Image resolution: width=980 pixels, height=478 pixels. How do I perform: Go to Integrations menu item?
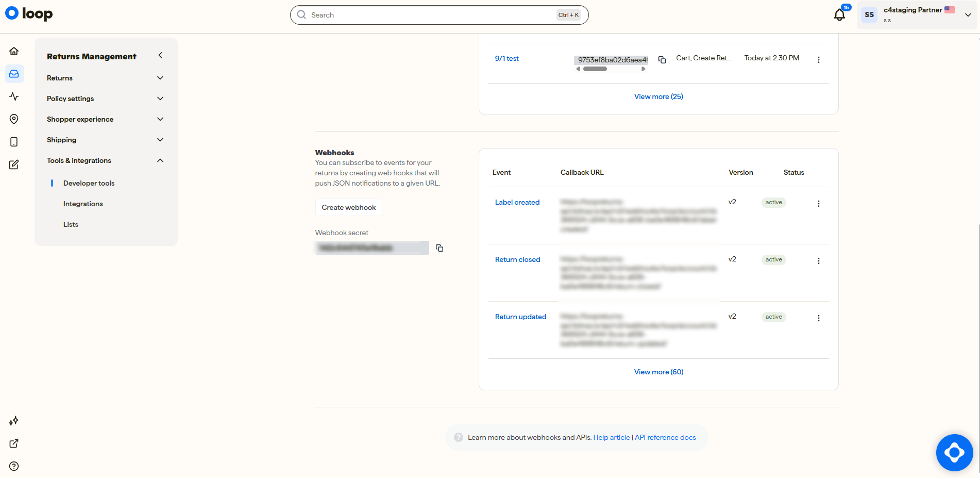point(83,204)
